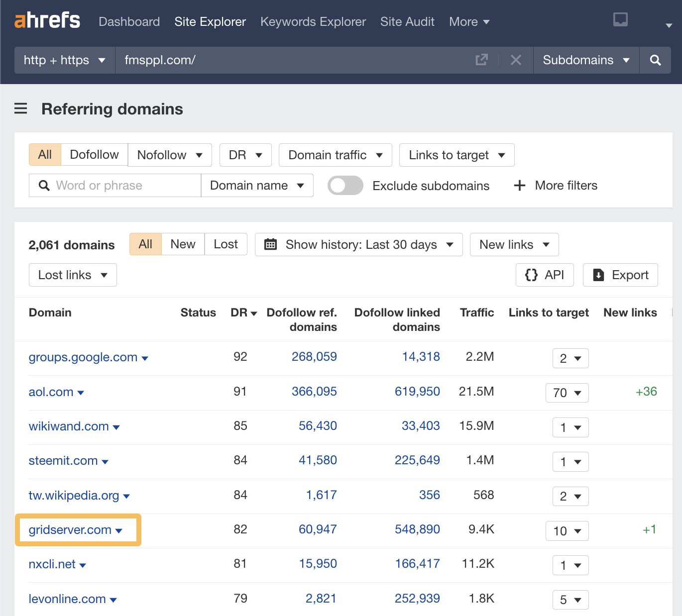Click the DR column sort arrow
Image resolution: width=682 pixels, height=616 pixels.
pyautogui.click(x=253, y=313)
